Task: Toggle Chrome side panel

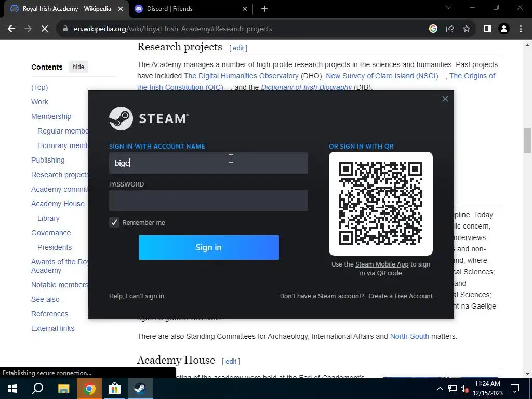Action: [487, 29]
